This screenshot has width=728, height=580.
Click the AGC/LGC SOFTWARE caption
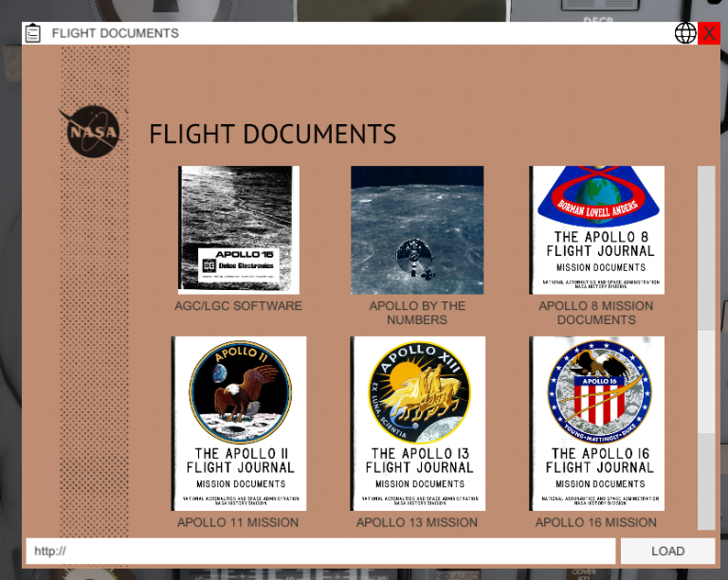239,306
